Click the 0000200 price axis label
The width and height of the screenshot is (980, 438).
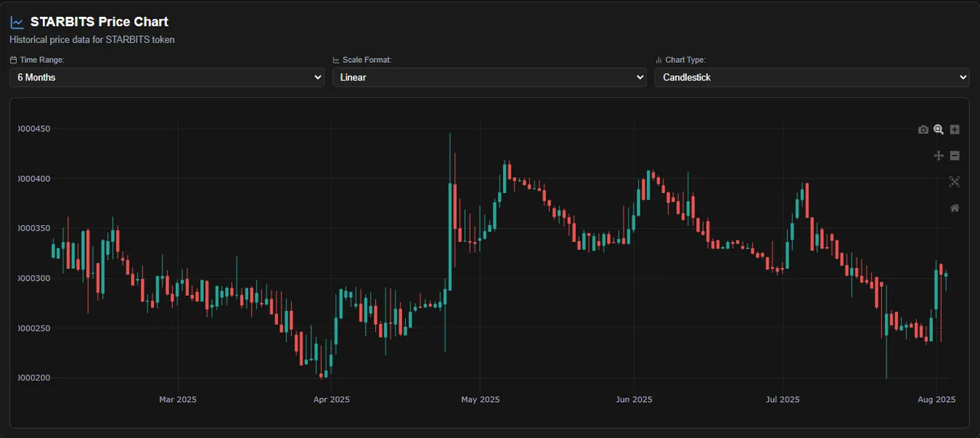coord(34,378)
